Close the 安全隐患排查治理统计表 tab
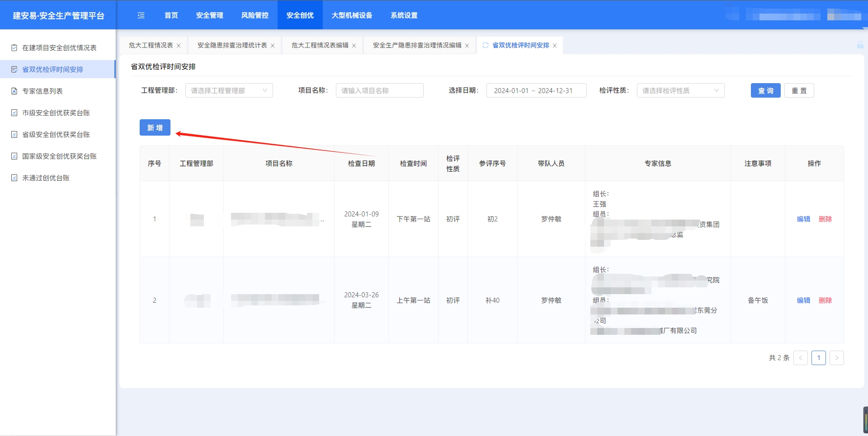Viewport: 868px width, 436px height. 273,46
